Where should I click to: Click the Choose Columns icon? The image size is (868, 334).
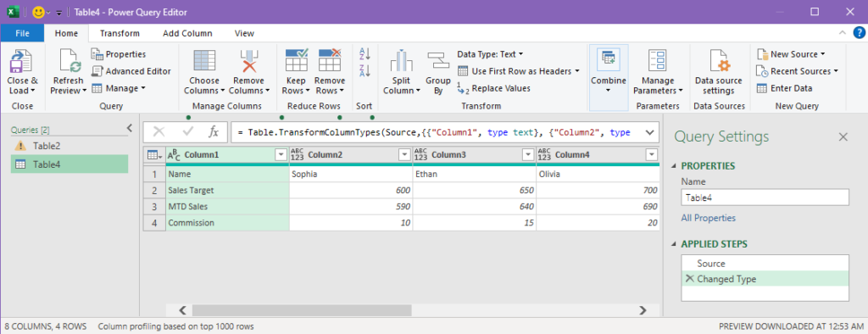click(204, 61)
